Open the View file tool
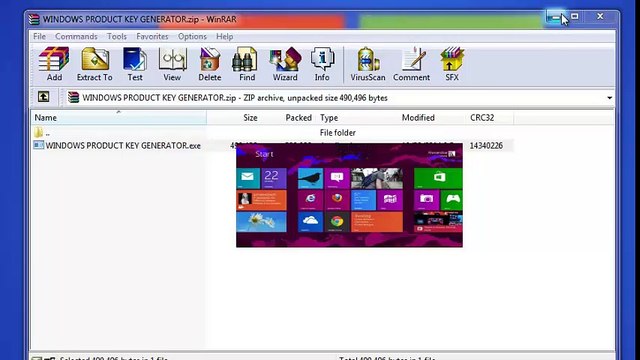Viewport: 640px width, 360px height. pos(172,64)
